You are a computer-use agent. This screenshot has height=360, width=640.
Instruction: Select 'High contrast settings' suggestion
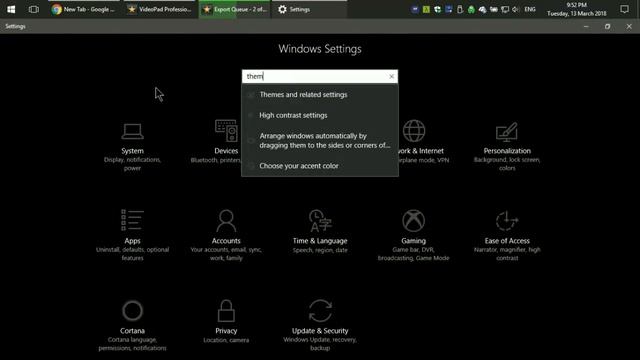point(320,116)
